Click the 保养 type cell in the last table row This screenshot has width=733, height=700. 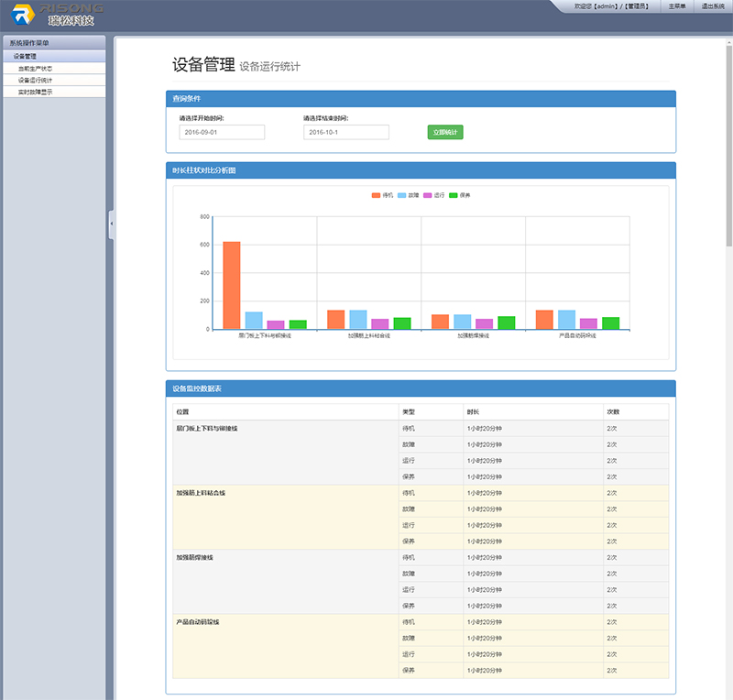431,670
